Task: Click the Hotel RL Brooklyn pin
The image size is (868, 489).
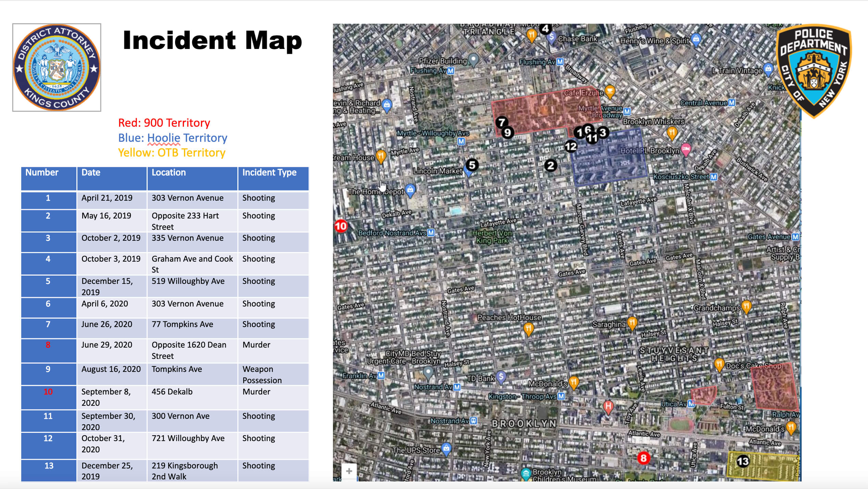Action: pos(685,149)
